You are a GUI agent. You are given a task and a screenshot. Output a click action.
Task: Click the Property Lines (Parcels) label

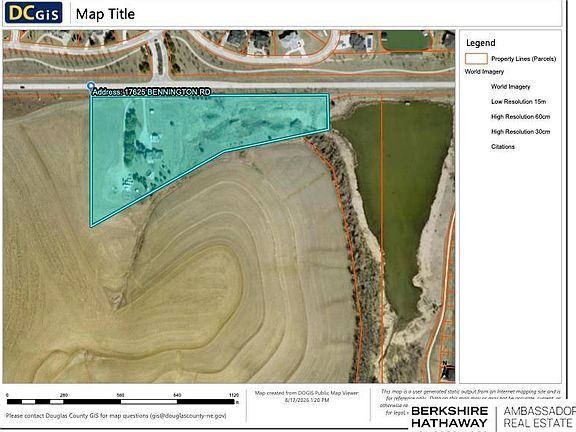click(523, 59)
